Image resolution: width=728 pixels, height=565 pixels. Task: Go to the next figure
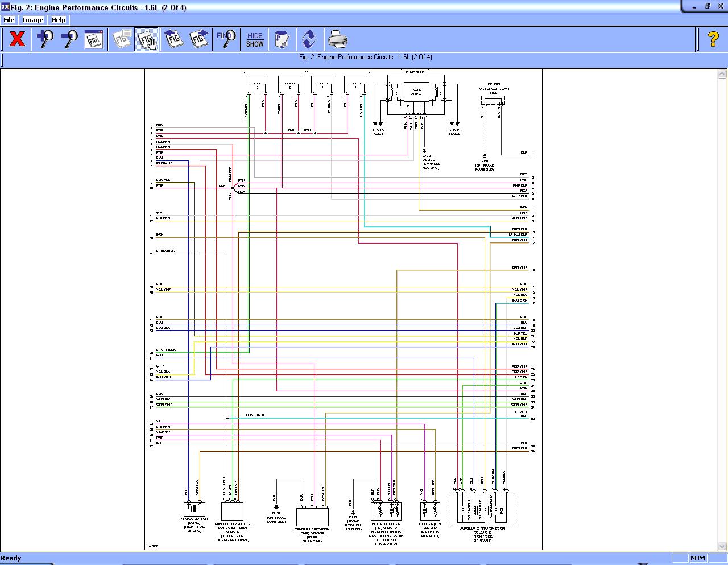199,39
